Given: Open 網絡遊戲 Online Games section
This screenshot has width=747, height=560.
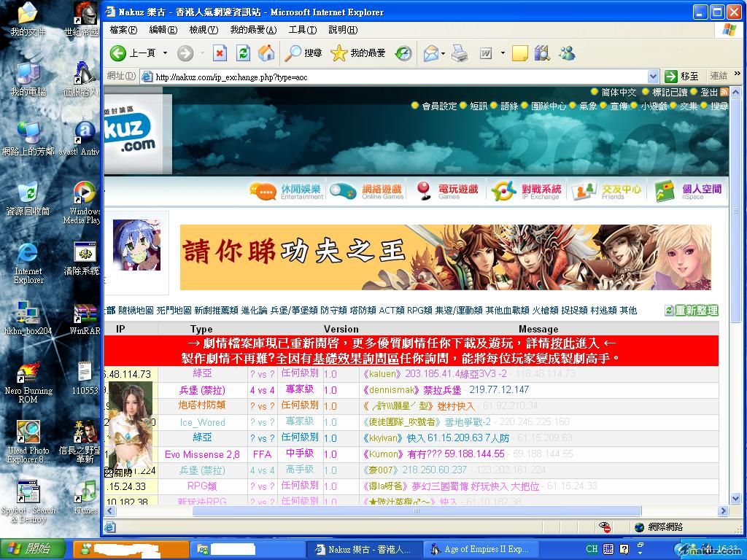Looking at the screenshot, I should point(367,192).
